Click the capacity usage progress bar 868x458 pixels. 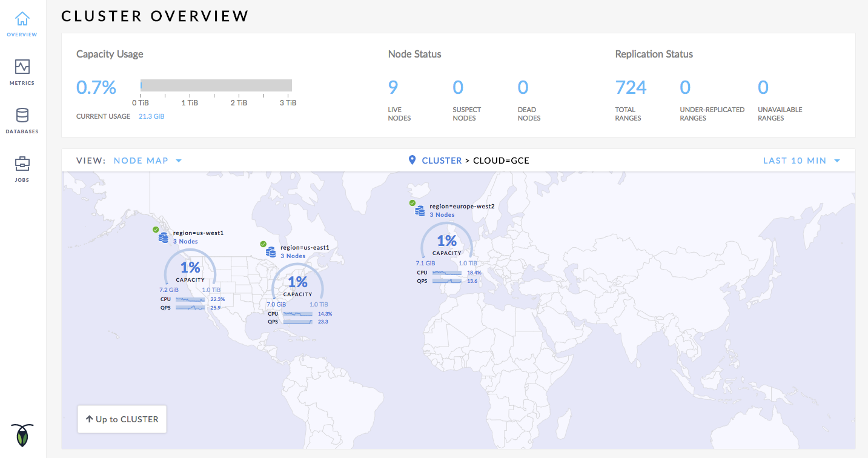point(216,85)
